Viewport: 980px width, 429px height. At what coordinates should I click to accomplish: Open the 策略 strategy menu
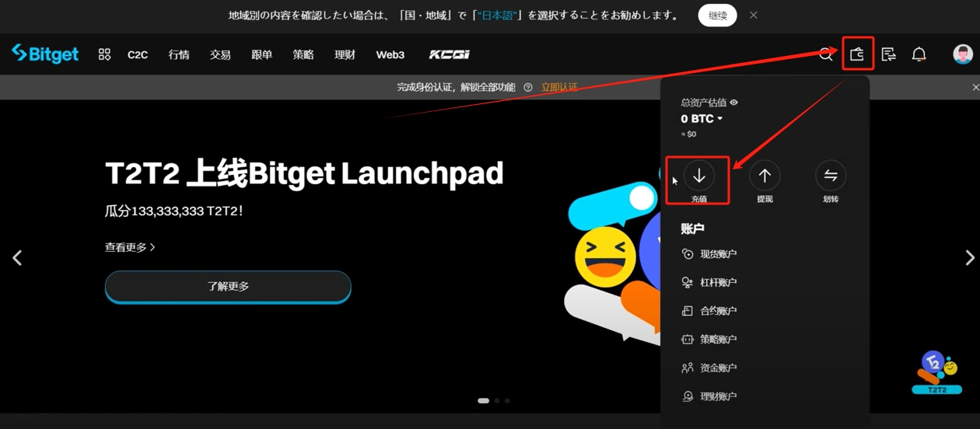point(303,54)
